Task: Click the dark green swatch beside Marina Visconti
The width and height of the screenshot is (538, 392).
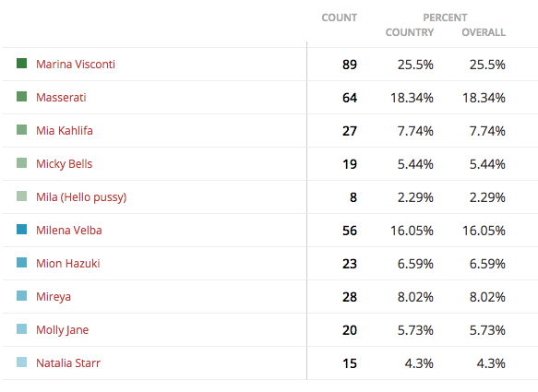Action: [x=21, y=64]
